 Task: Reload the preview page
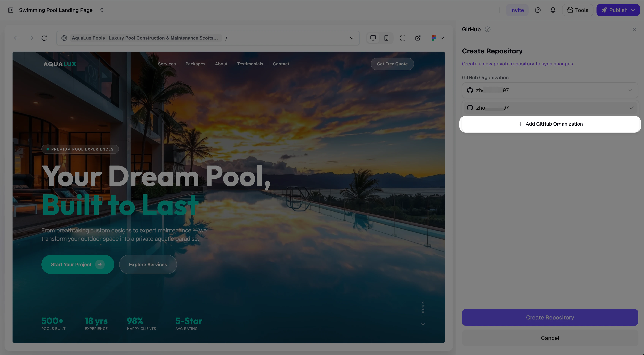point(44,38)
